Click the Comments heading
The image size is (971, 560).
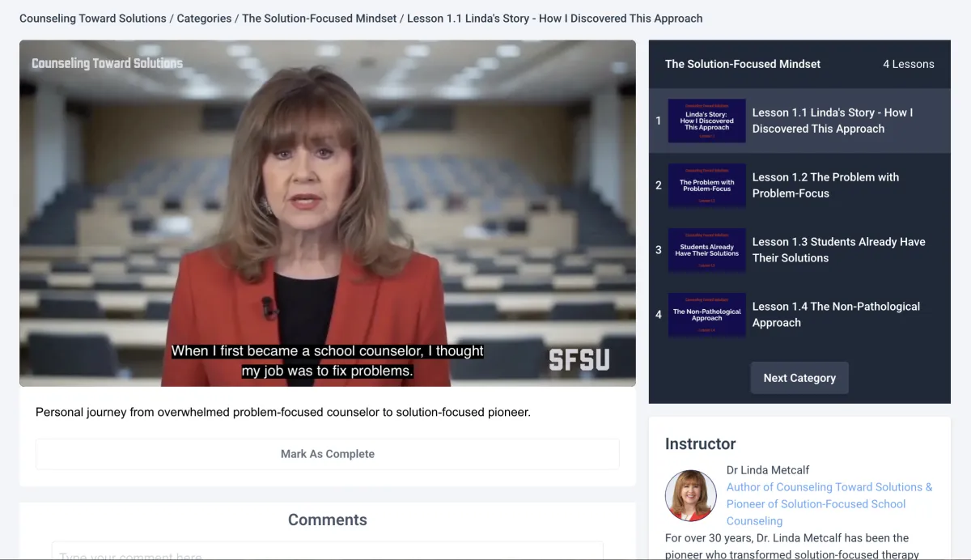point(328,520)
